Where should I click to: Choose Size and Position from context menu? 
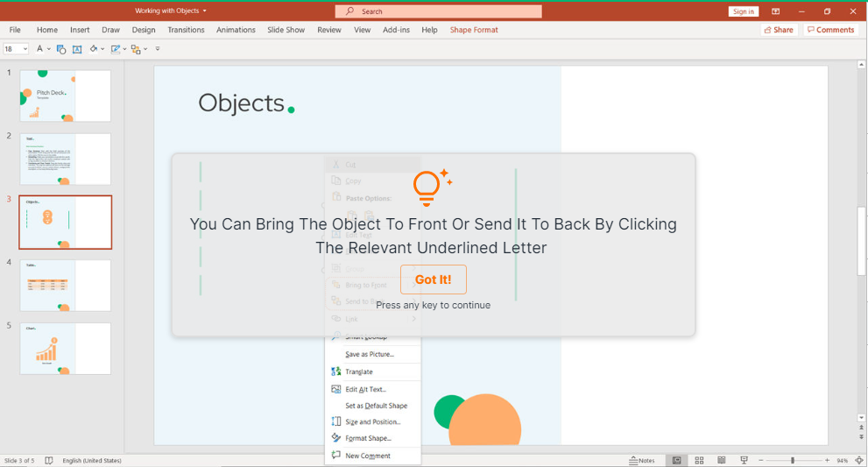[373, 421]
